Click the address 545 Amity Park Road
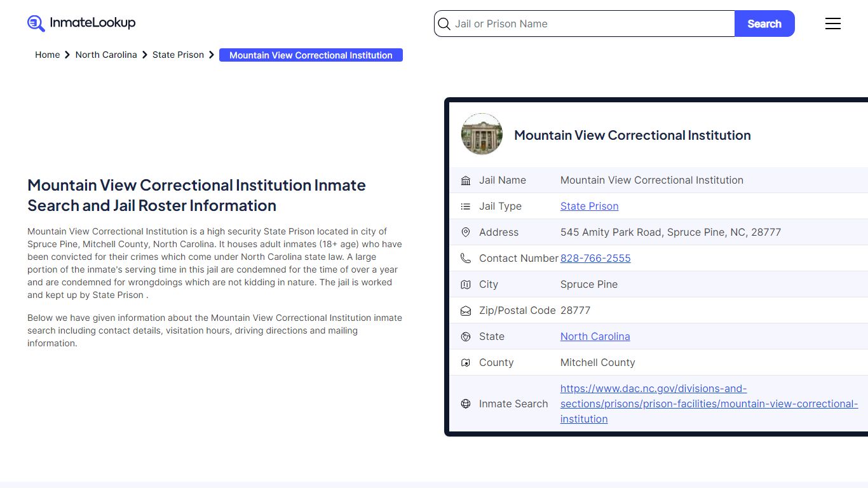 (670, 233)
